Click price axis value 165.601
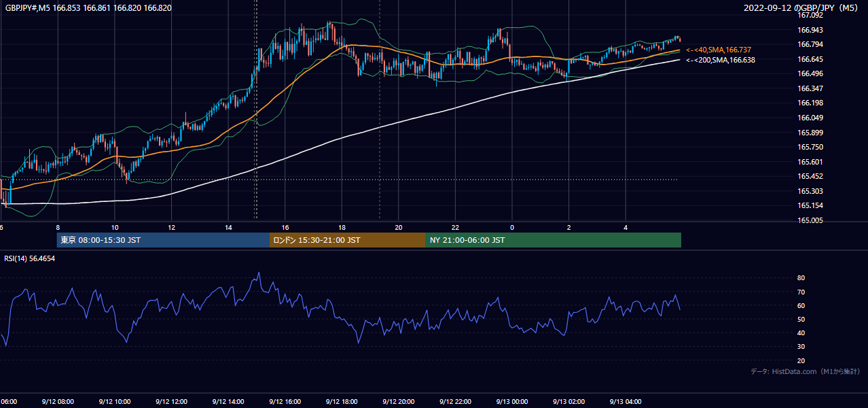This screenshot has width=868, height=408. pos(810,162)
